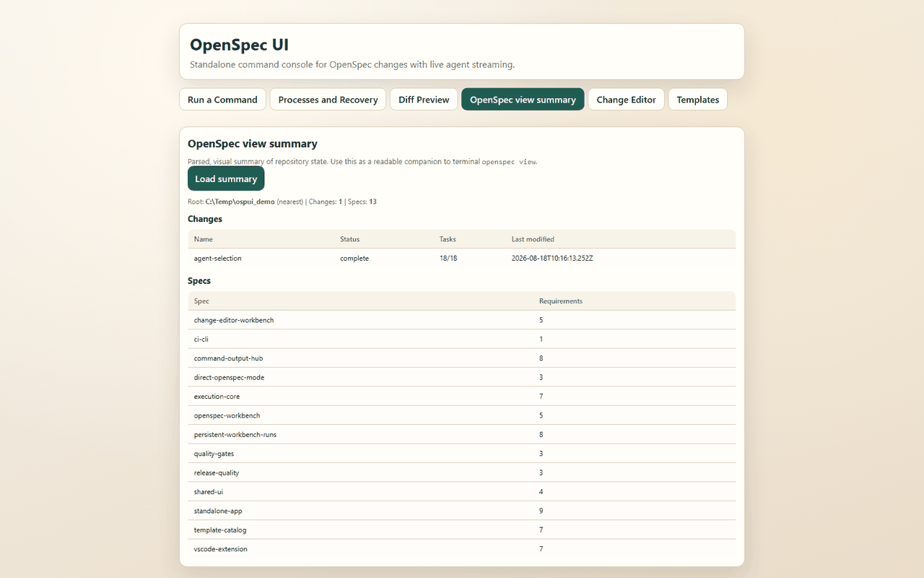Image resolution: width=924 pixels, height=578 pixels.
Task: Open the Templates tab
Action: pos(697,100)
